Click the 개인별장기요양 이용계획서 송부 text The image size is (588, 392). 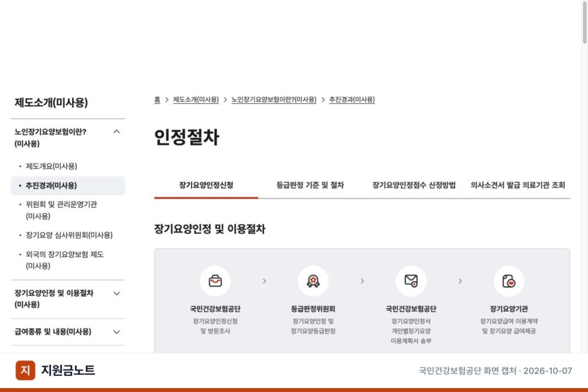click(411, 336)
